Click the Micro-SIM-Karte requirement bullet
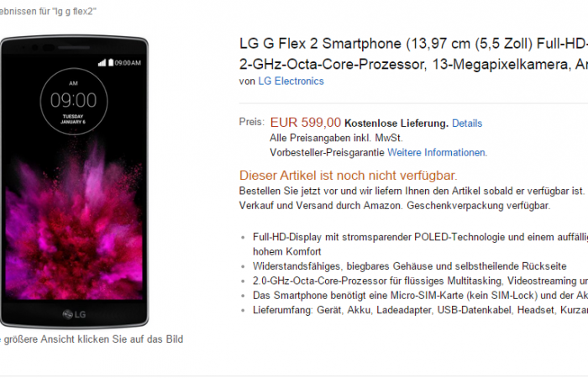 [x=420, y=296]
